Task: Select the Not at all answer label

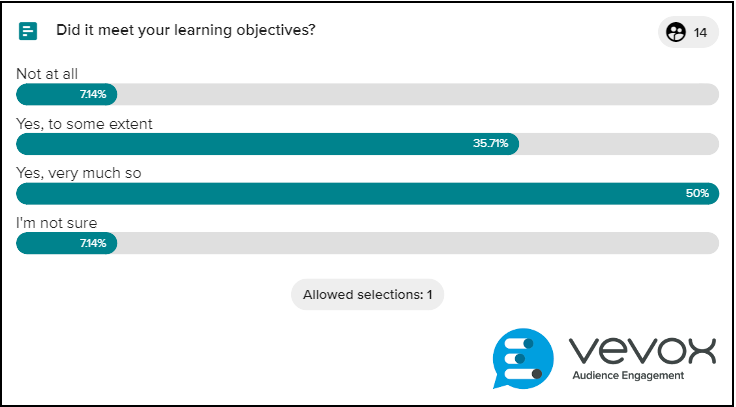Action: (x=47, y=74)
